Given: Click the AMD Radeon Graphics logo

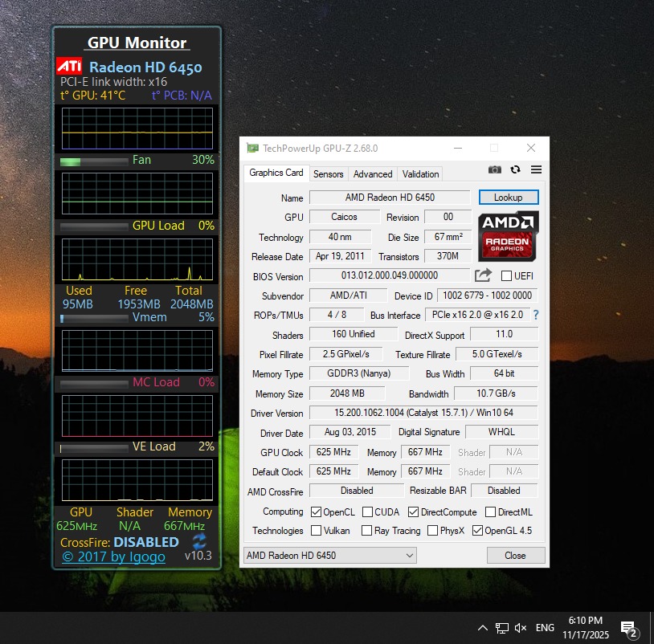Looking at the screenshot, I should point(509,236).
